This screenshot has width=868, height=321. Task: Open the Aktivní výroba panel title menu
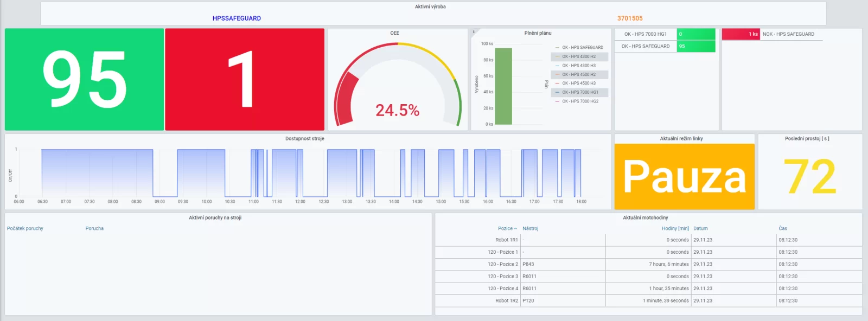(430, 7)
